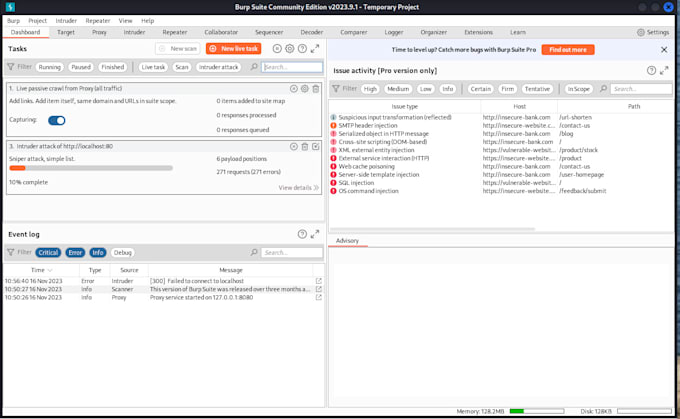Delete the Live passive crawl task
680x419 pixels.
pos(316,88)
